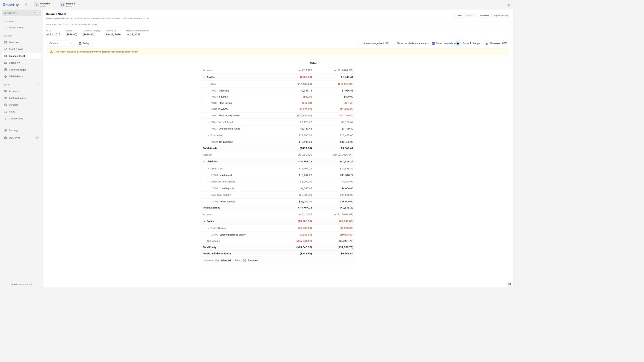The width and height of the screenshot is (644, 362).
Task: Click the Today date button
Action: pos(84,43)
